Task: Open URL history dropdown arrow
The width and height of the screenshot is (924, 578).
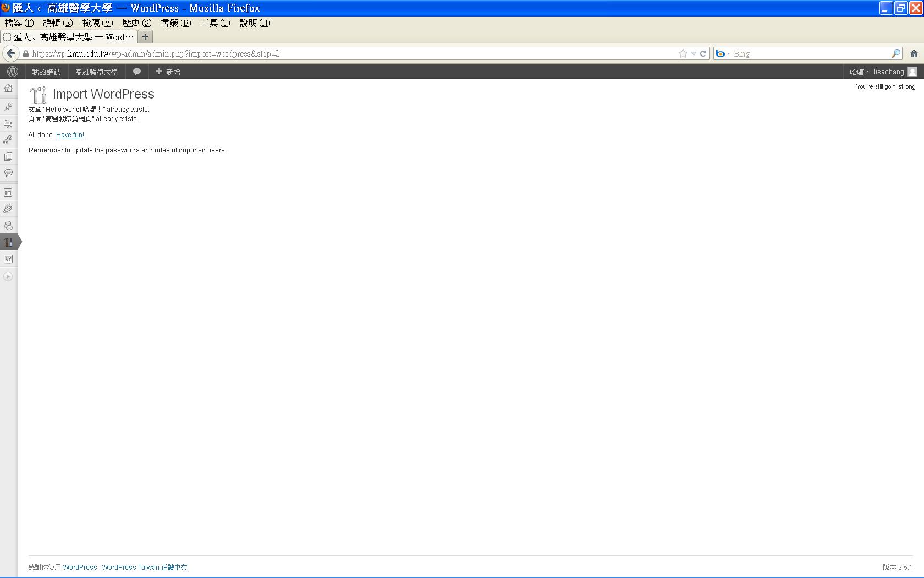Action: (x=694, y=54)
